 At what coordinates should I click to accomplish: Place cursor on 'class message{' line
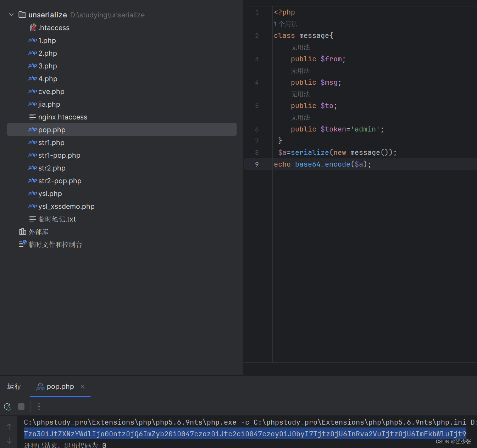pyautogui.click(x=304, y=36)
